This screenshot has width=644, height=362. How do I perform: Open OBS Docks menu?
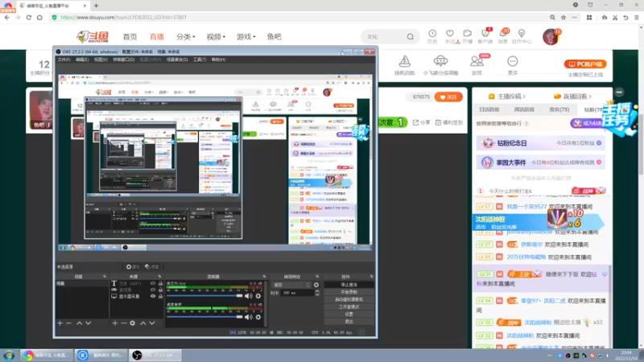pyautogui.click(x=124, y=60)
